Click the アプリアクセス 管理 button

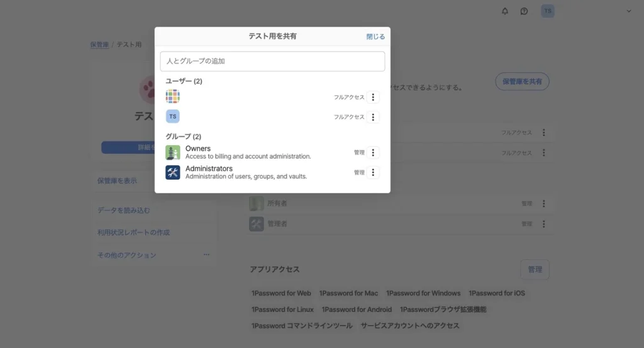click(x=535, y=269)
